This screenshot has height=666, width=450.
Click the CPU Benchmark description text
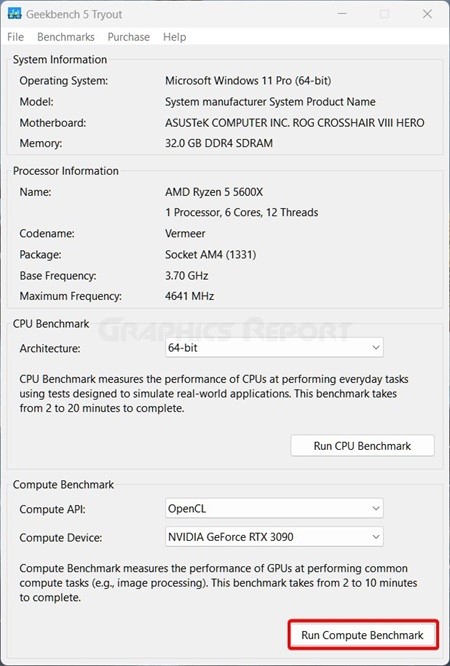[214, 394]
